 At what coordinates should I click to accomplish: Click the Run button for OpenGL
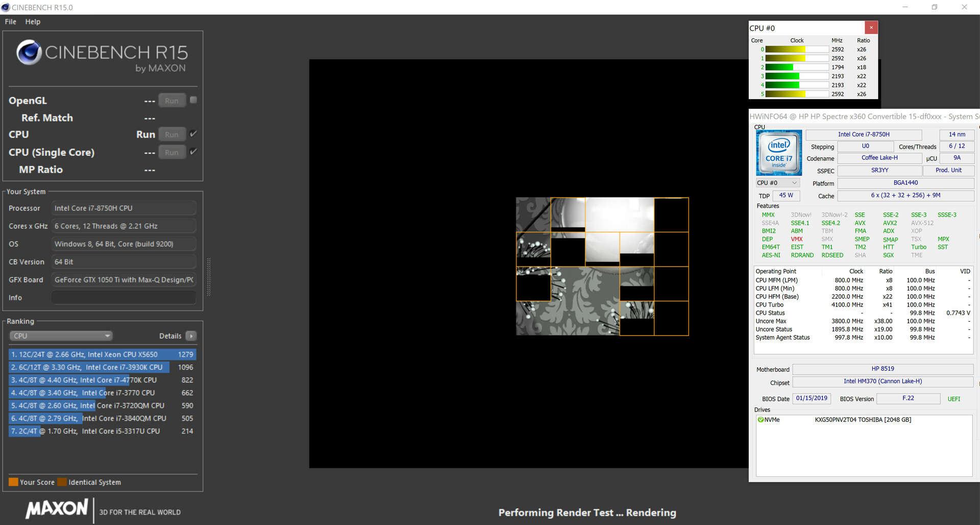[171, 101]
